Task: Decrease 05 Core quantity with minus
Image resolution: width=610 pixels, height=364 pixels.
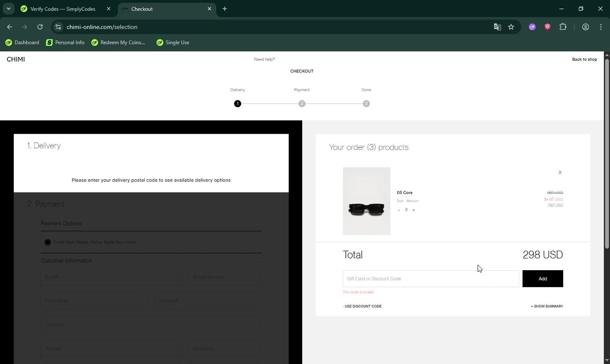Action: coord(399,210)
